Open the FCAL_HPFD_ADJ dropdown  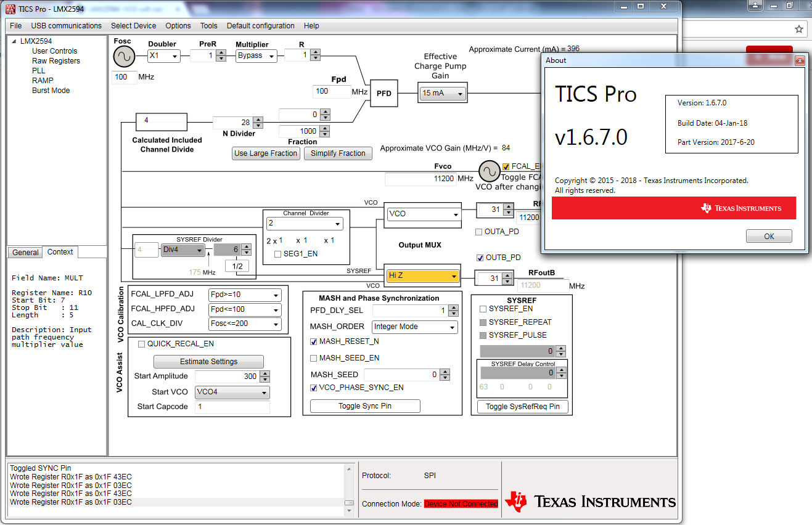point(245,309)
